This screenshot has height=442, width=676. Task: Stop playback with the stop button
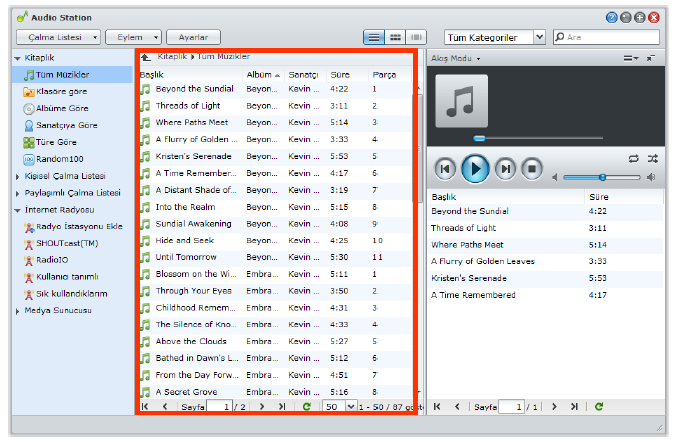[x=533, y=169]
